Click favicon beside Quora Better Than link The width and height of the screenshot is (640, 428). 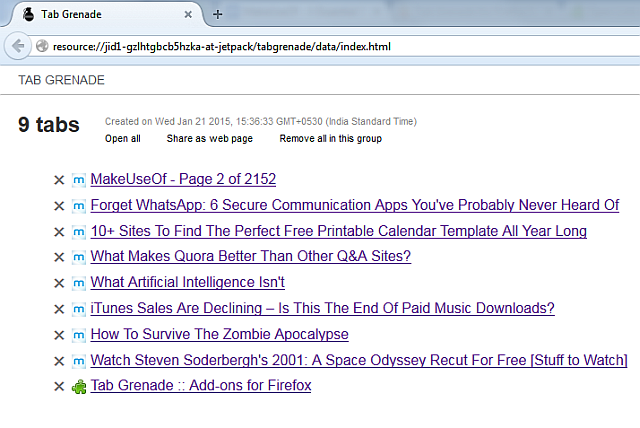coord(79,257)
